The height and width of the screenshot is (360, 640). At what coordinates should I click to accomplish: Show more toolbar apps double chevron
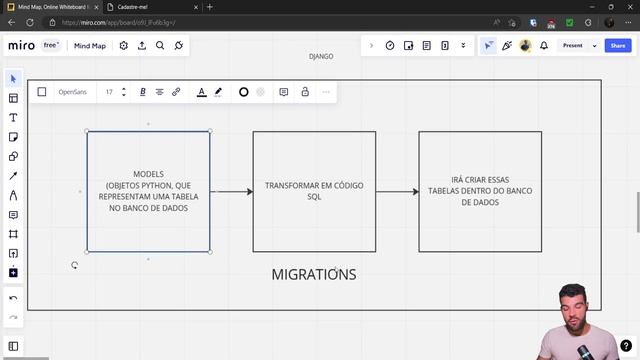[463, 46]
